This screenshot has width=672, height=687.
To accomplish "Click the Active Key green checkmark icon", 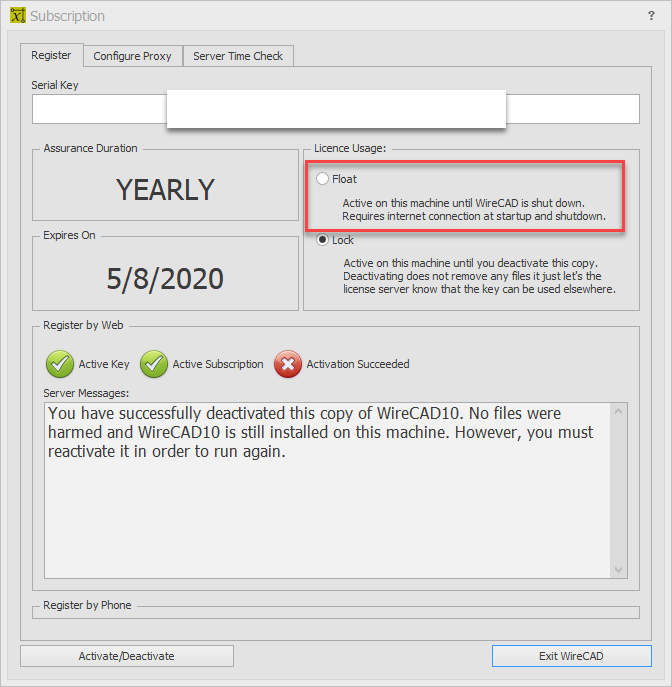I will pos(60,364).
